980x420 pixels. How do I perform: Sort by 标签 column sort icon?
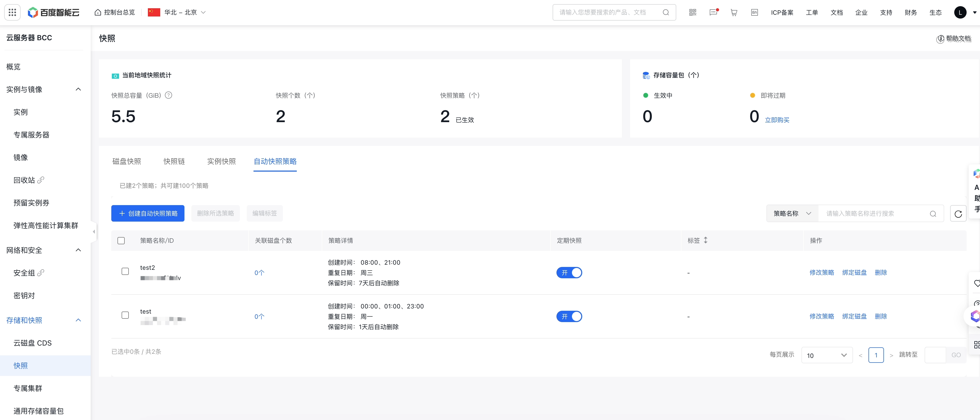pyautogui.click(x=705, y=240)
